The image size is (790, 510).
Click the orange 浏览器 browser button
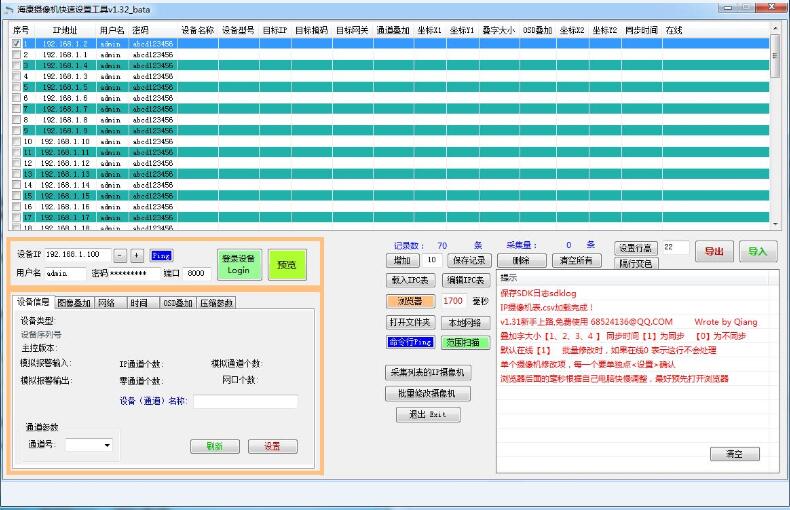(410, 301)
